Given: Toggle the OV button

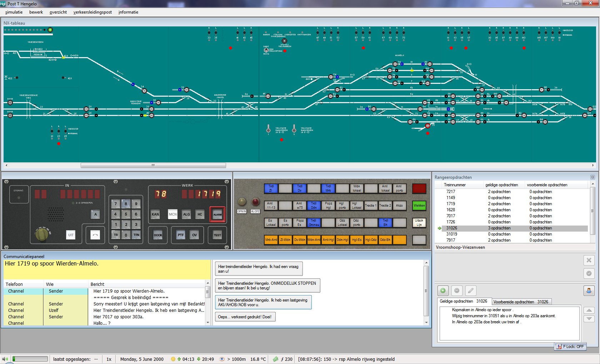Looking at the screenshot, I should pyautogui.click(x=194, y=235).
